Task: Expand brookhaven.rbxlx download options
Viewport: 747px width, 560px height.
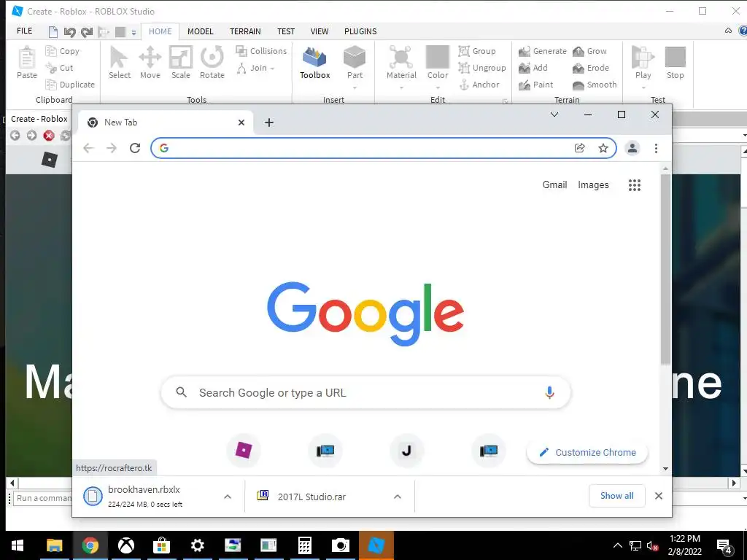Action: click(228, 497)
